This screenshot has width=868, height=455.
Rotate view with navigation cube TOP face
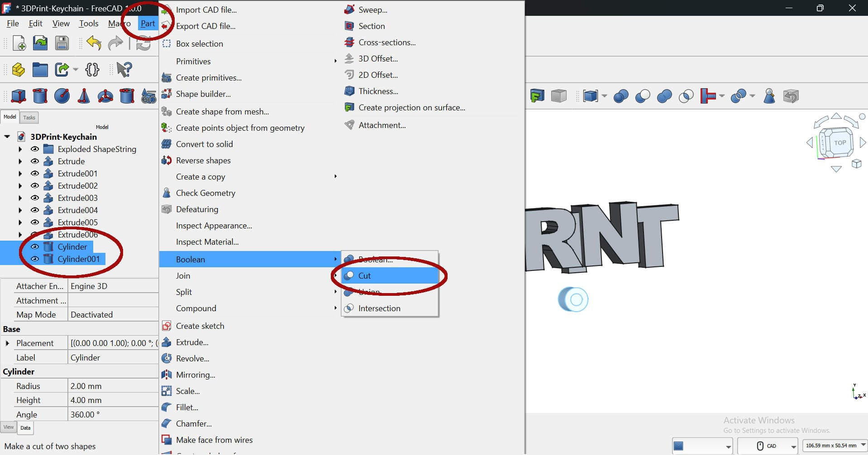pyautogui.click(x=840, y=142)
